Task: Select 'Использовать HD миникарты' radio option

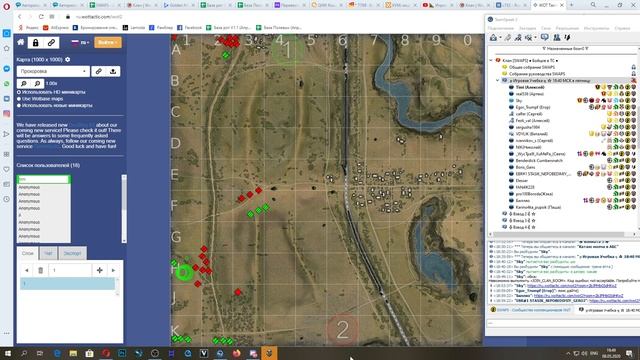Action: (19, 92)
